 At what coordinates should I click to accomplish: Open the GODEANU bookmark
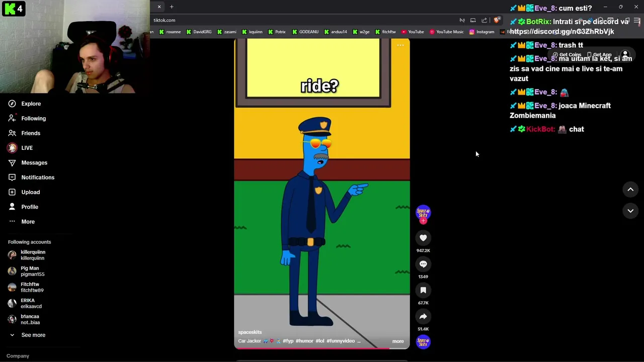tap(305, 32)
